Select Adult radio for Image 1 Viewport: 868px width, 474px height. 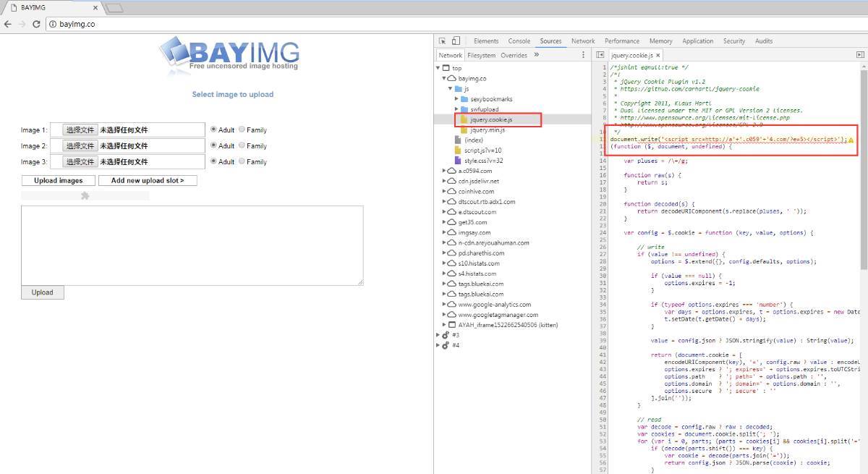(x=213, y=130)
